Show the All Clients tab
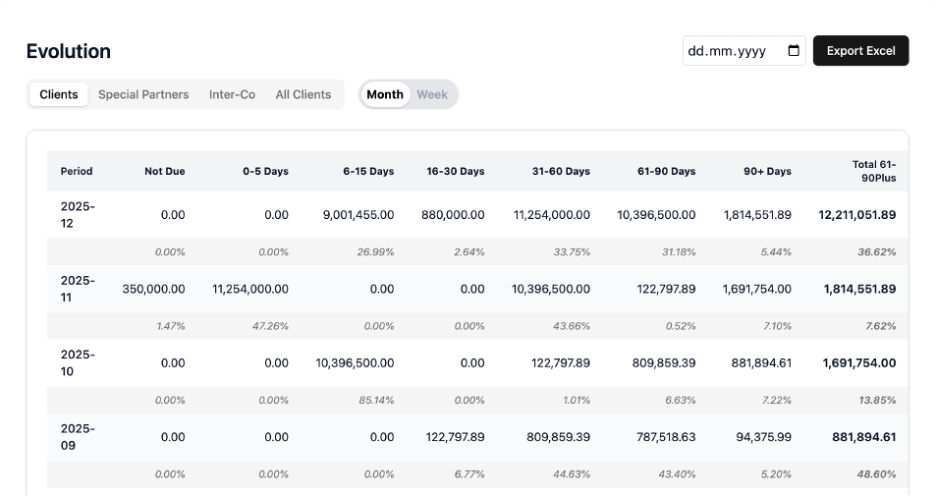The height and width of the screenshot is (496, 936). [303, 95]
